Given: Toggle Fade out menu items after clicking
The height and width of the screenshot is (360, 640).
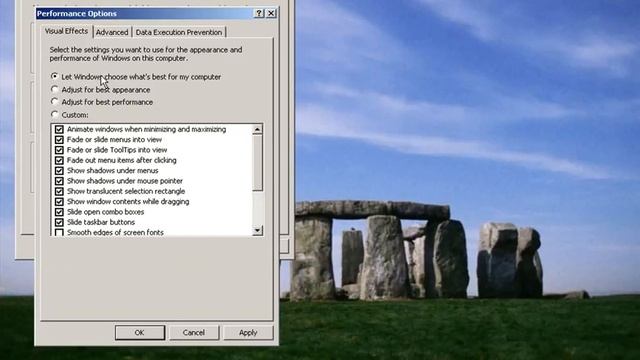Looking at the screenshot, I should tap(59, 160).
